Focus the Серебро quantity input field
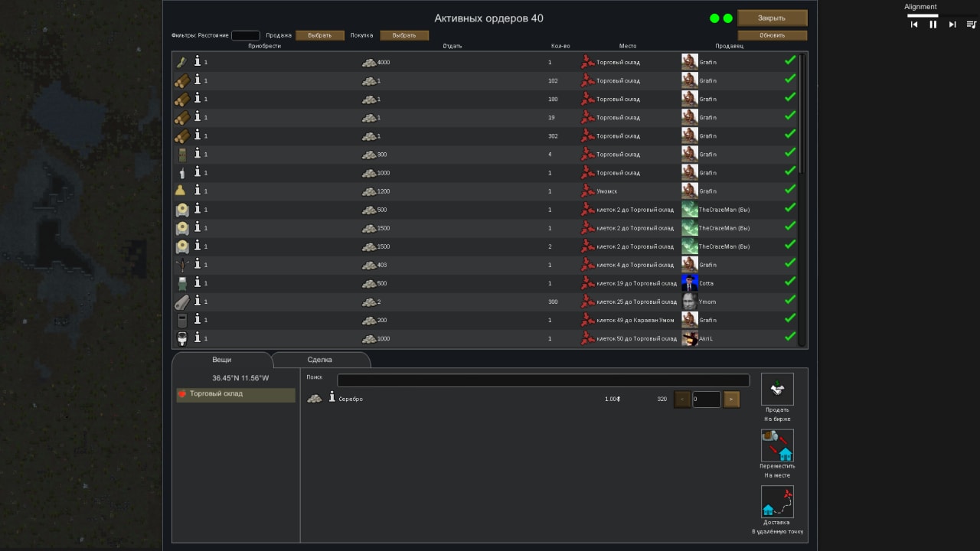 [x=707, y=399]
